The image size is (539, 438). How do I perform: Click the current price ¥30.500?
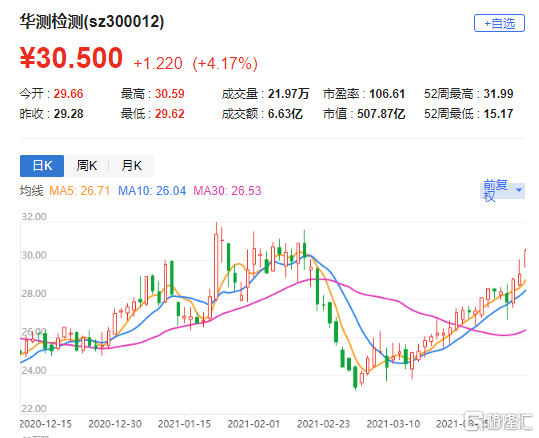click(x=71, y=58)
